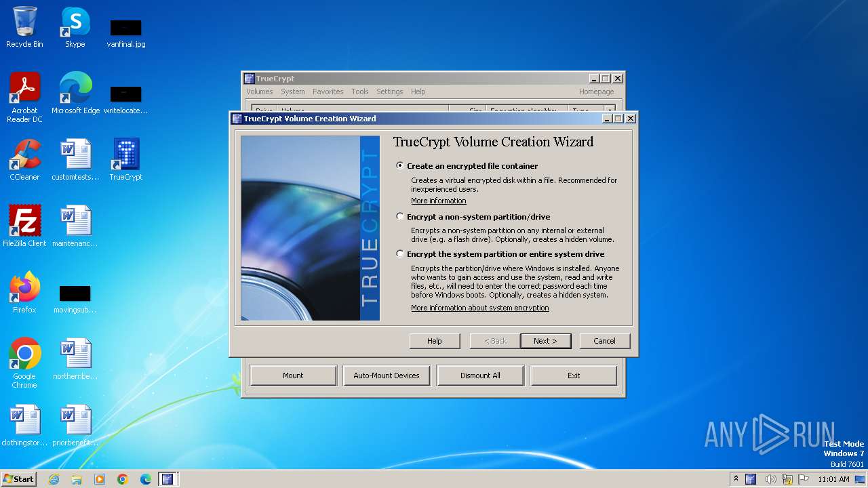Open the Tools menu in TrueCrypt

[x=360, y=91]
